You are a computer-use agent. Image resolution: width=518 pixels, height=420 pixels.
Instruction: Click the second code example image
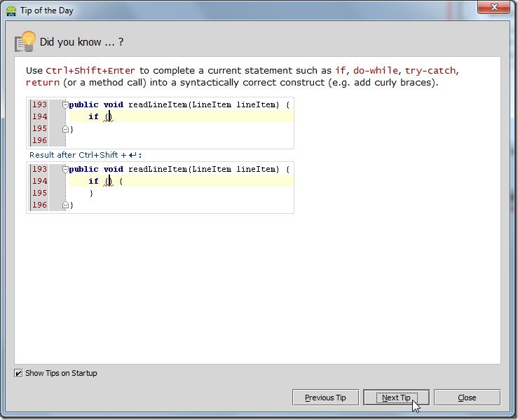tap(161, 187)
